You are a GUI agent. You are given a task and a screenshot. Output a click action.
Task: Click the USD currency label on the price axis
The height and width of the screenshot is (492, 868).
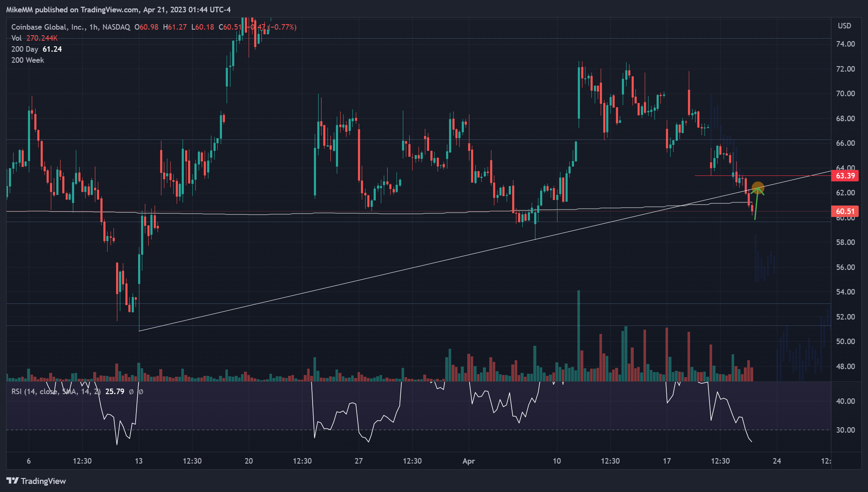click(x=844, y=26)
